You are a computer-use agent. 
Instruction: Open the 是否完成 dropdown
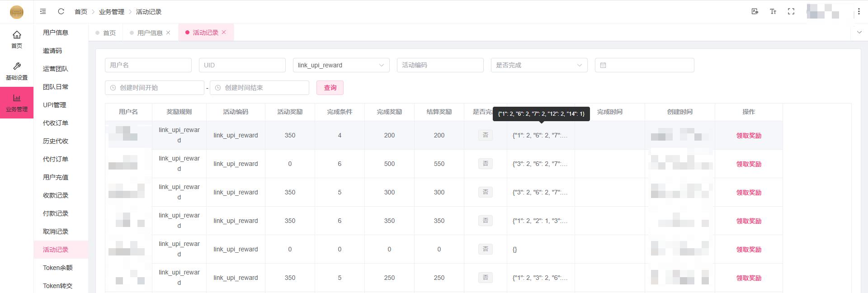point(539,65)
